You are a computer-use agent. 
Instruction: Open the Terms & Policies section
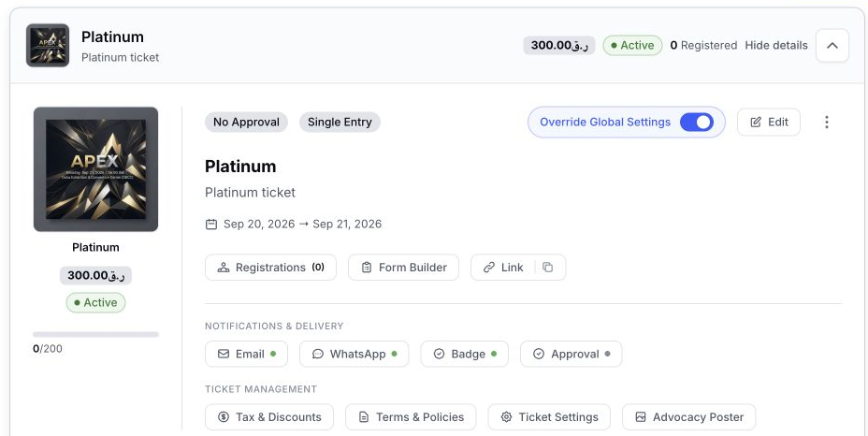tap(411, 417)
